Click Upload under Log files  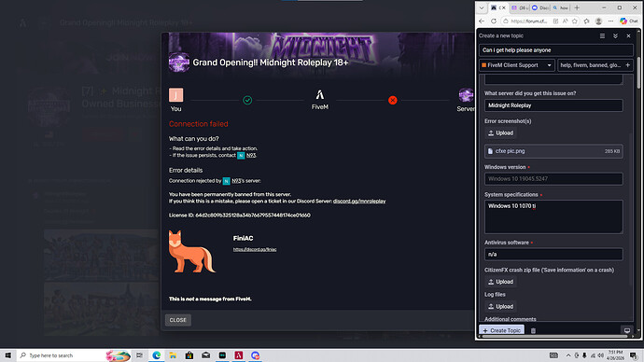[500, 307]
